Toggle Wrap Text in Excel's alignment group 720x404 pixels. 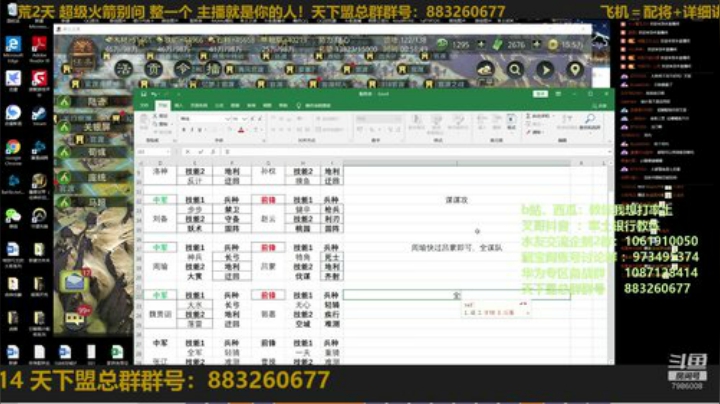pyautogui.click(x=329, y=119)
